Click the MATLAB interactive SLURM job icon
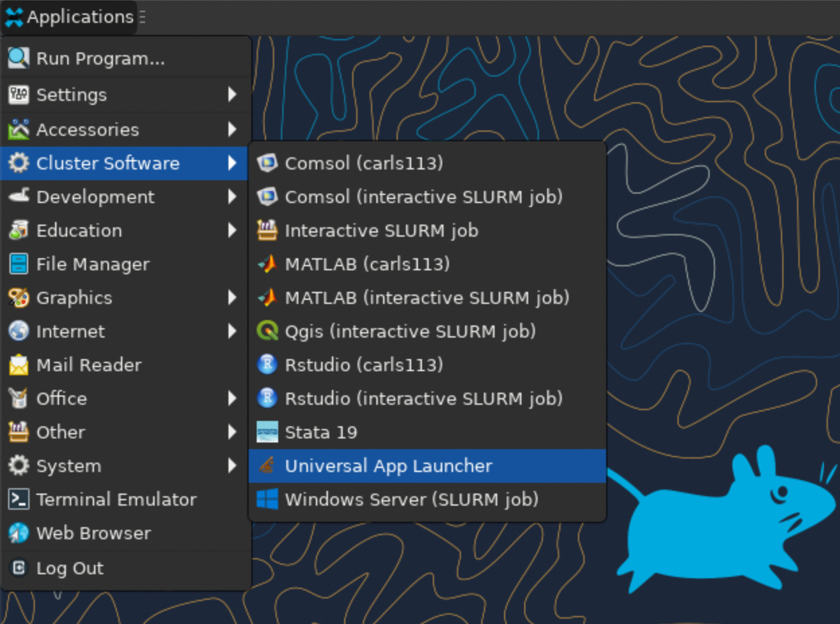The width and height of the screenshot is (840, 624). pos(267,297)
